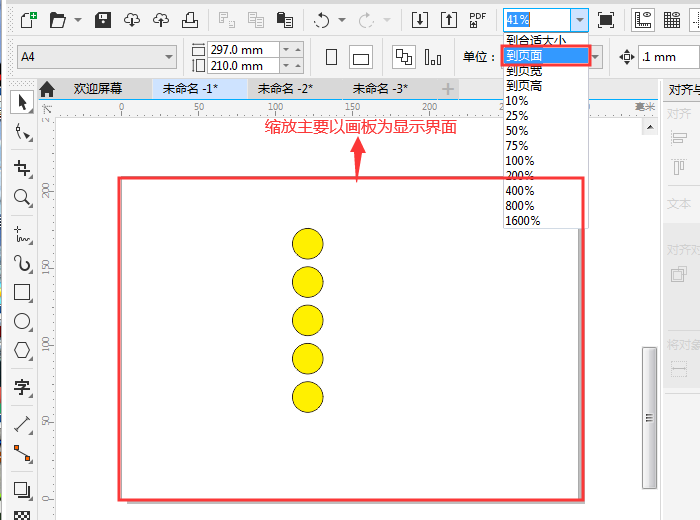Select the Pick tool arrow

point(22,102)
